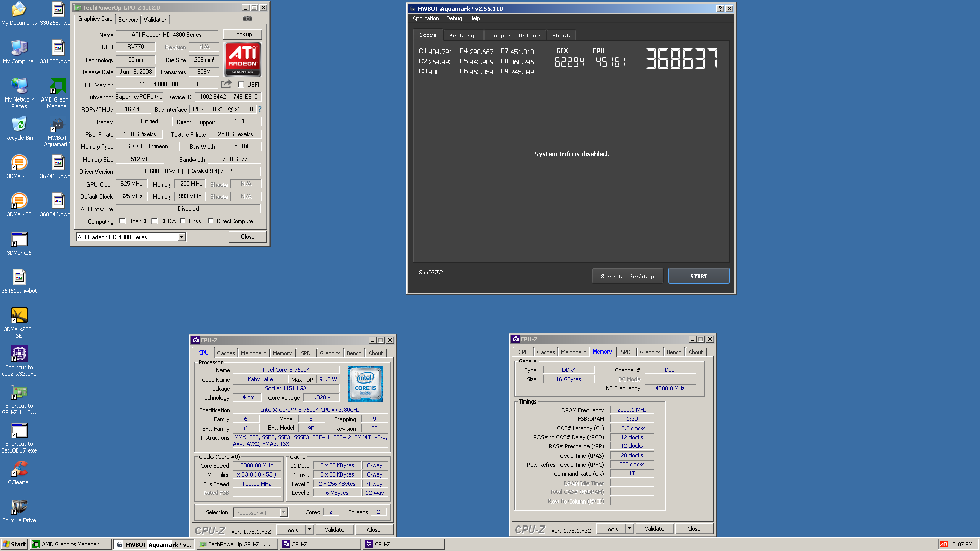Image resolution: width=980 pixels, height=551 pixels.
Task: Click Validate in the right CPU-Z Memory window
Action: coord(654,529)
